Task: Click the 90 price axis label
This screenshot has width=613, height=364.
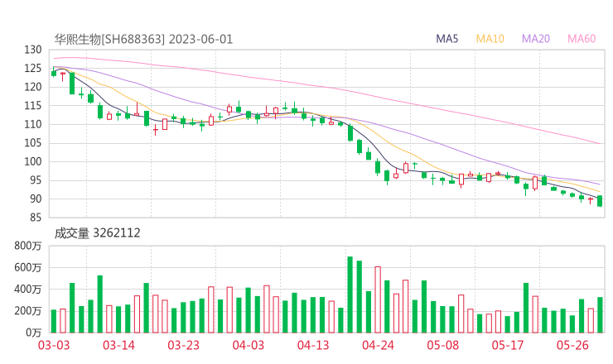Action: pyautogui.click(x=36, y=199)
